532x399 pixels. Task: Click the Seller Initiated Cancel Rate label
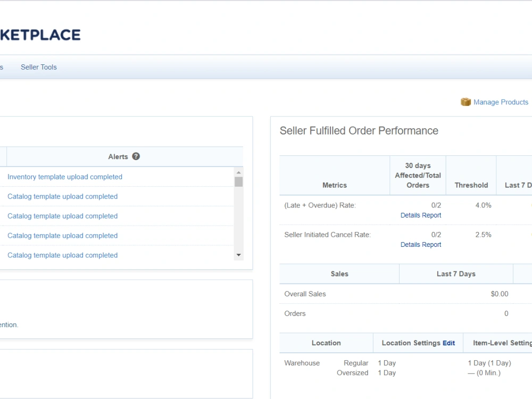click(327, 235)
